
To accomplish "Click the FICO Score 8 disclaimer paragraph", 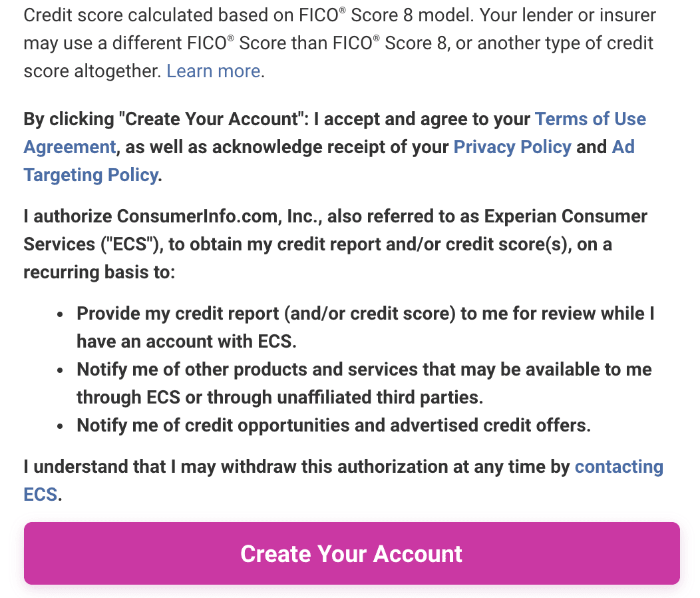I will (x=340, y=43).
